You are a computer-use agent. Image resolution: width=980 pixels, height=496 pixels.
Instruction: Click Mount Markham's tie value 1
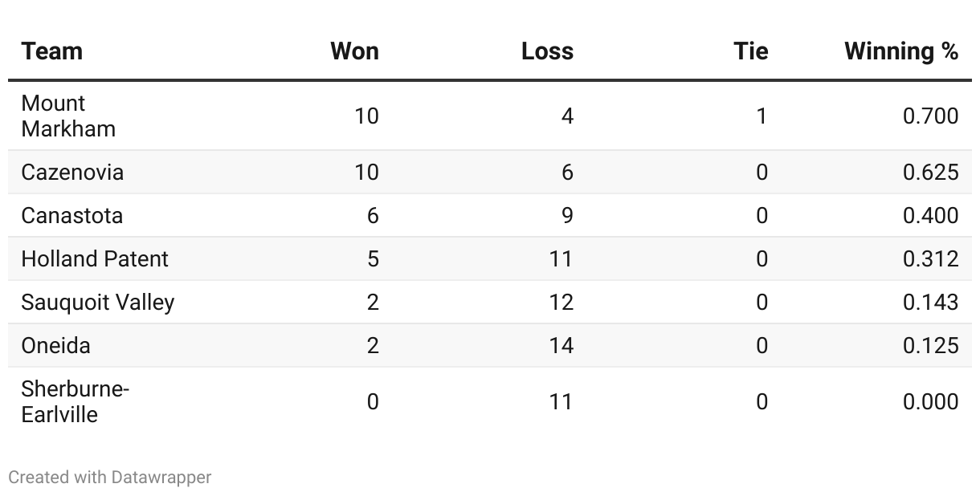coord(761,116)
